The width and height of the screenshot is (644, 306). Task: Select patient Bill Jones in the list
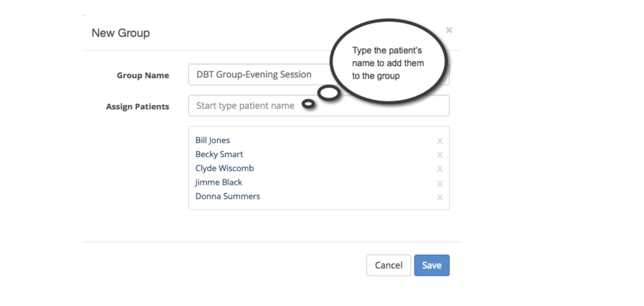pos(212,140)
